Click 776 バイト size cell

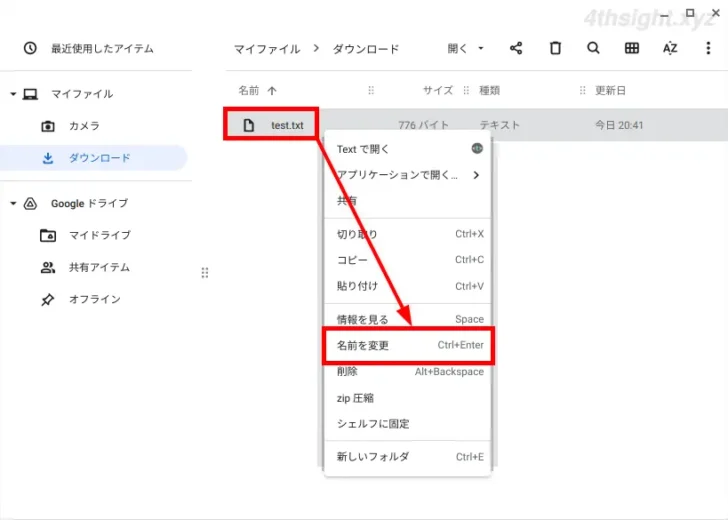423,125
